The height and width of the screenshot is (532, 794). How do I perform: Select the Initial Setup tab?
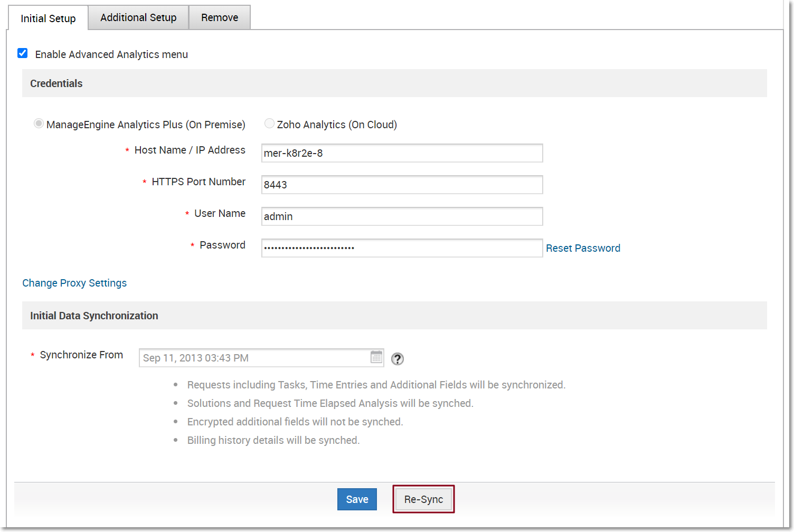point(48,18)
